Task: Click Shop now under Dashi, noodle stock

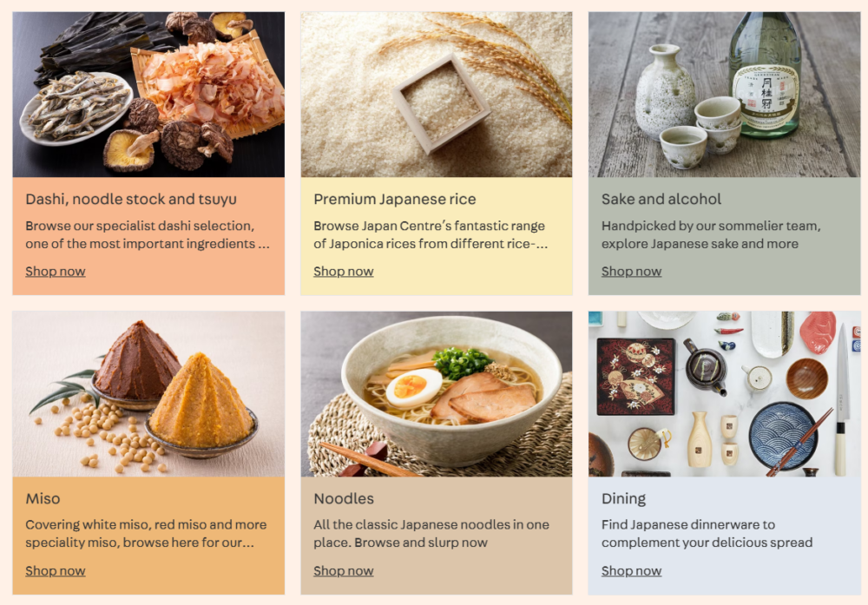Action: 56,271
